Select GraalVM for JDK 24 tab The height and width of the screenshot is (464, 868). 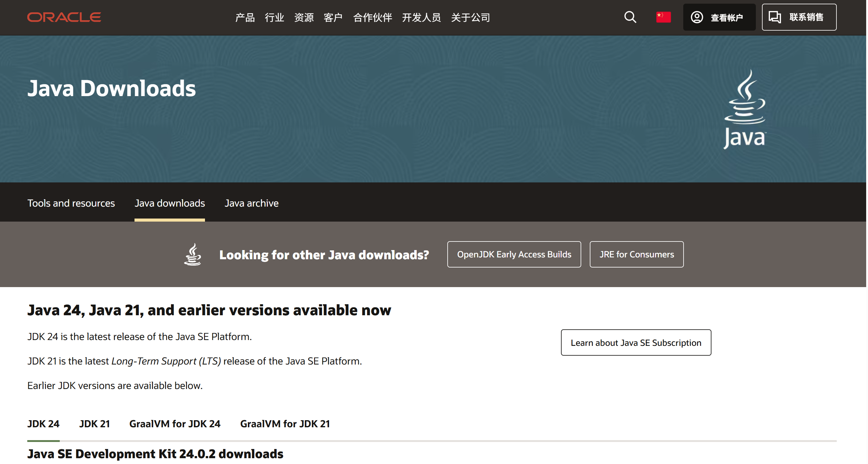(175, 424)
